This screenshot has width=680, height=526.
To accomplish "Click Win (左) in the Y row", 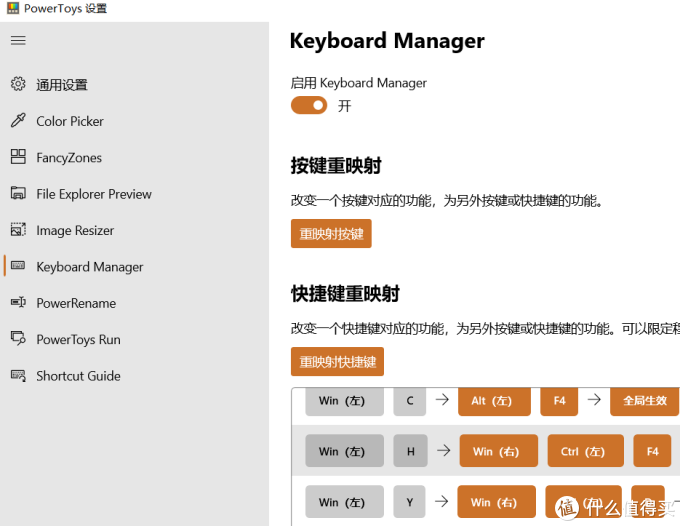I will click(x=344, y=502).
